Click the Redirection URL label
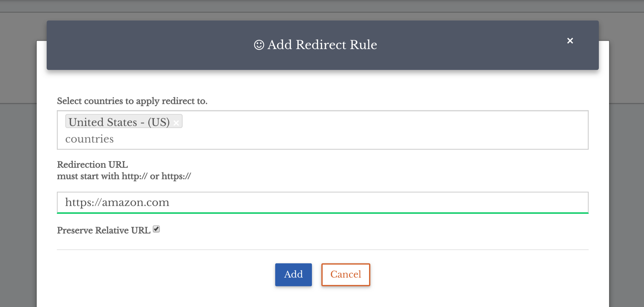The height and width of the screenshot is (307, 644). 93,165
